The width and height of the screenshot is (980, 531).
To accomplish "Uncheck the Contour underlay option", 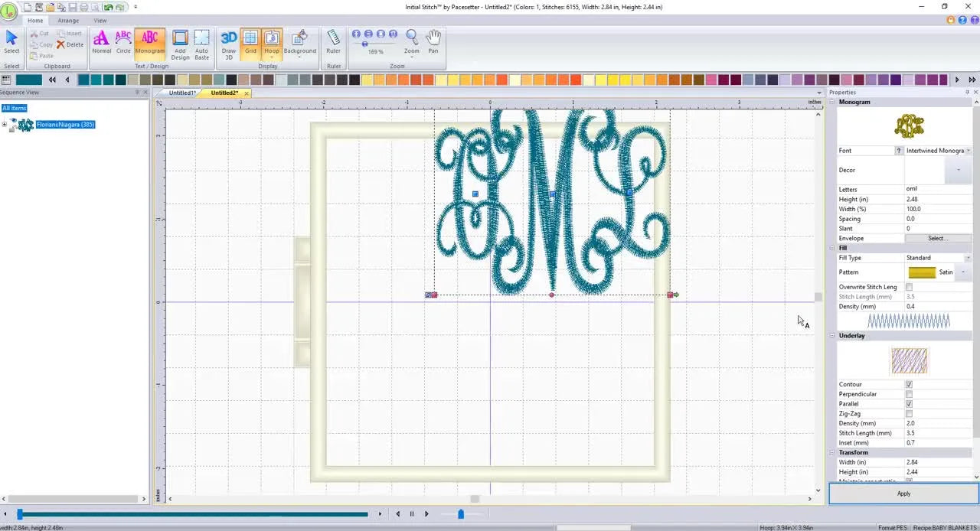I will 909,384.
